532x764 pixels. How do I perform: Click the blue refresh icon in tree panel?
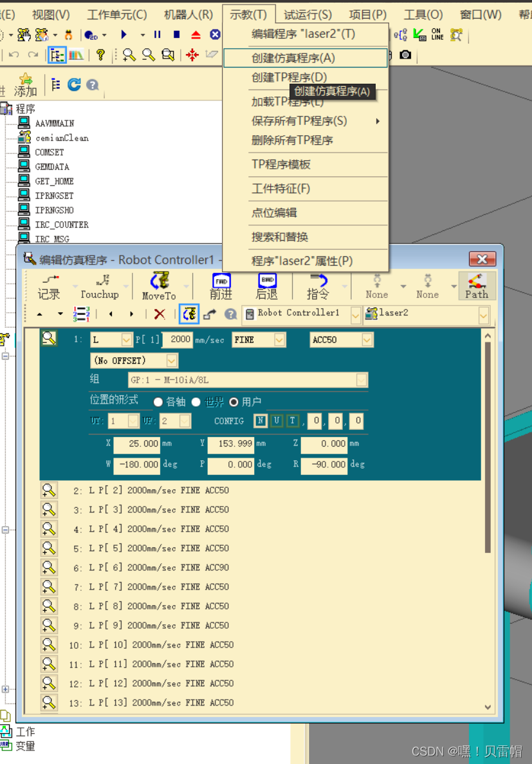coord(74,85)
